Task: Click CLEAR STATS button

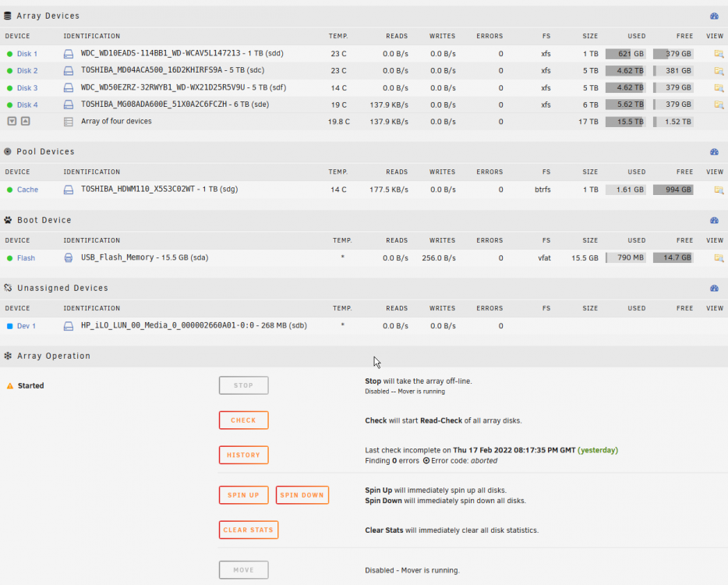Action: 249,530
